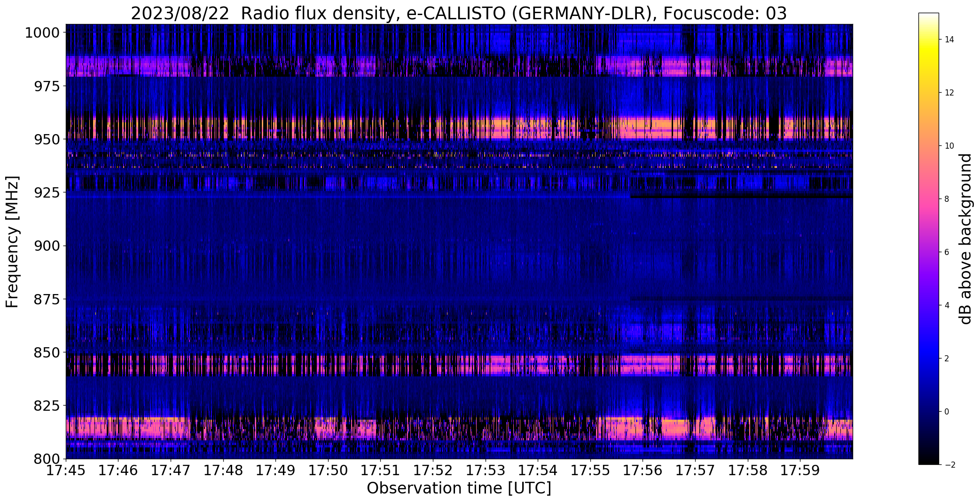
Task: Click the 17:45 time tick label
Action: (66, 470)
